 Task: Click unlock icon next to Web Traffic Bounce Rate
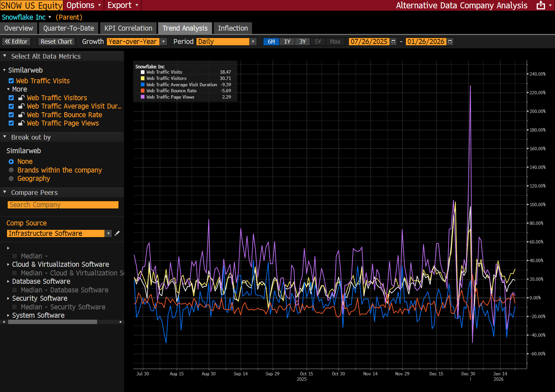21,115
